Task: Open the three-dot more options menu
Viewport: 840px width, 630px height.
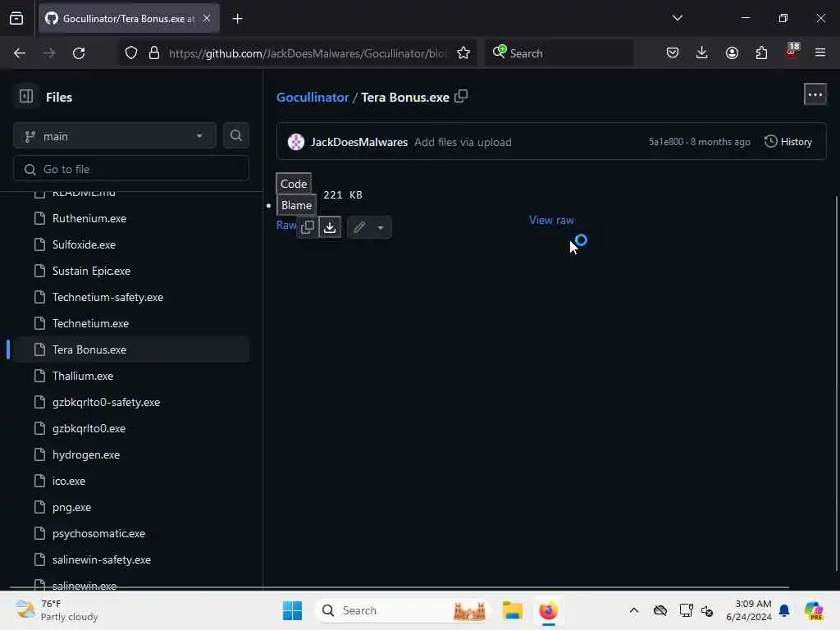Action: click(815, 95)
